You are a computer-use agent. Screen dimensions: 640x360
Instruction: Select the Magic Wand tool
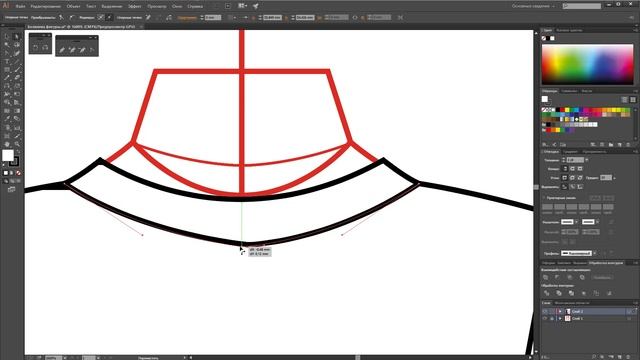pyautogui.click(x=7, y=45)
